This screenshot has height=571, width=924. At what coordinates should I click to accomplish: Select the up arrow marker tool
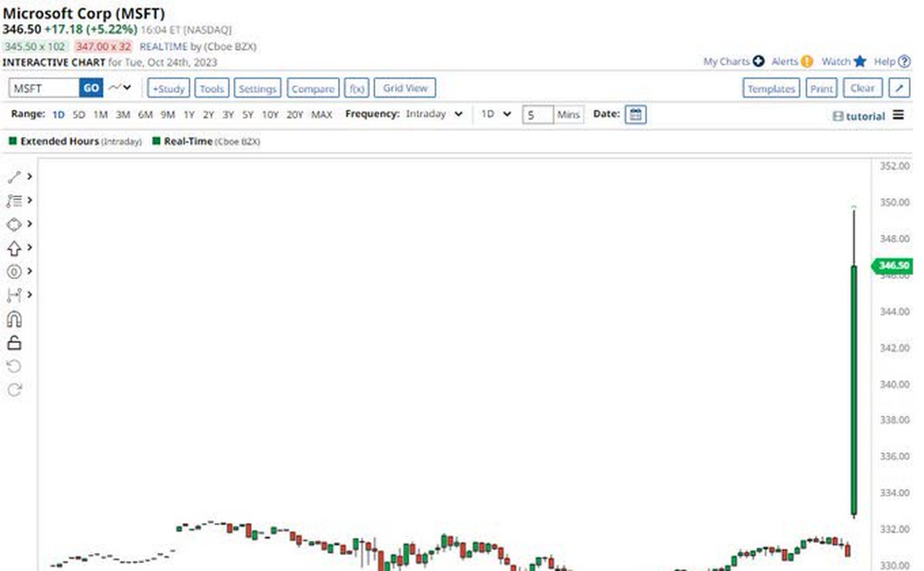[x=14, y=248]
